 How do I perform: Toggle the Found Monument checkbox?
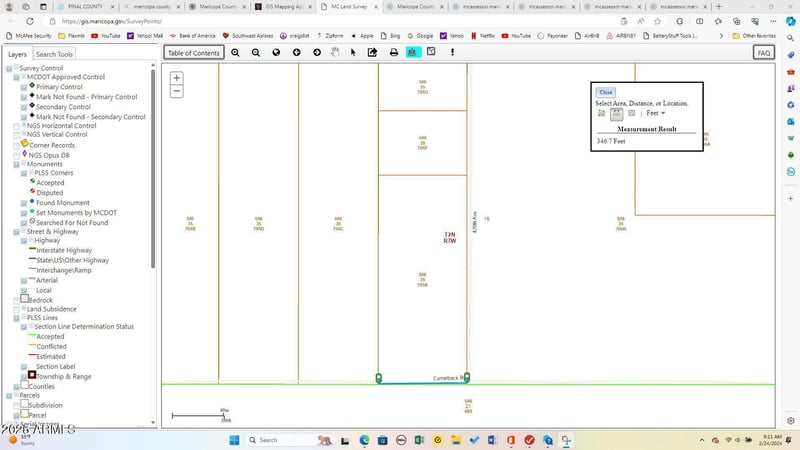click(x=24, y=203)
